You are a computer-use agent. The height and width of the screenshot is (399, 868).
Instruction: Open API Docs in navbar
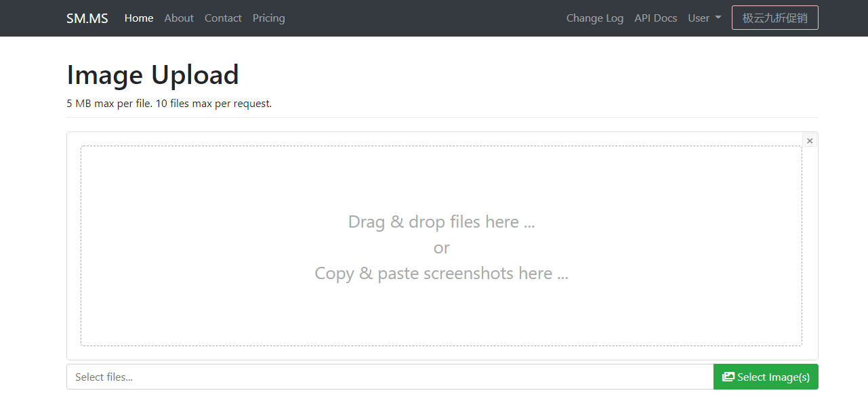[656, 18]
